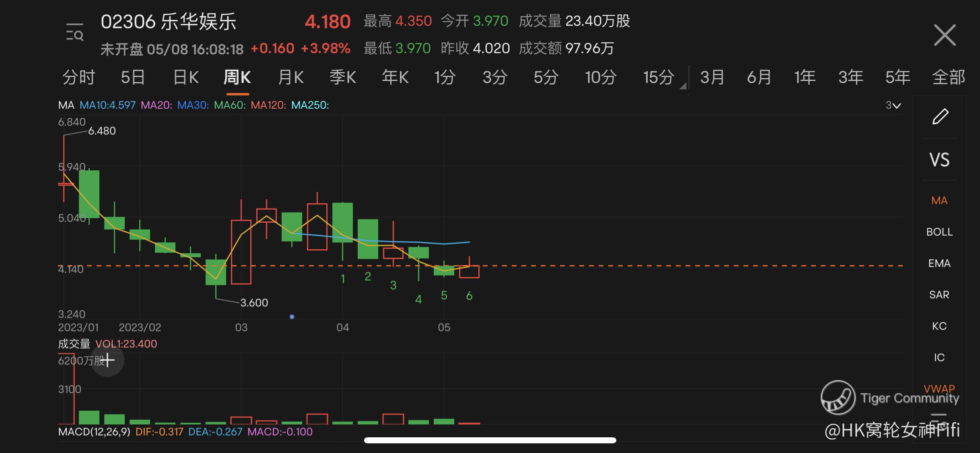Select the 全部 full range button
This screenshot has width=980, height=453.
click(948, 77)
